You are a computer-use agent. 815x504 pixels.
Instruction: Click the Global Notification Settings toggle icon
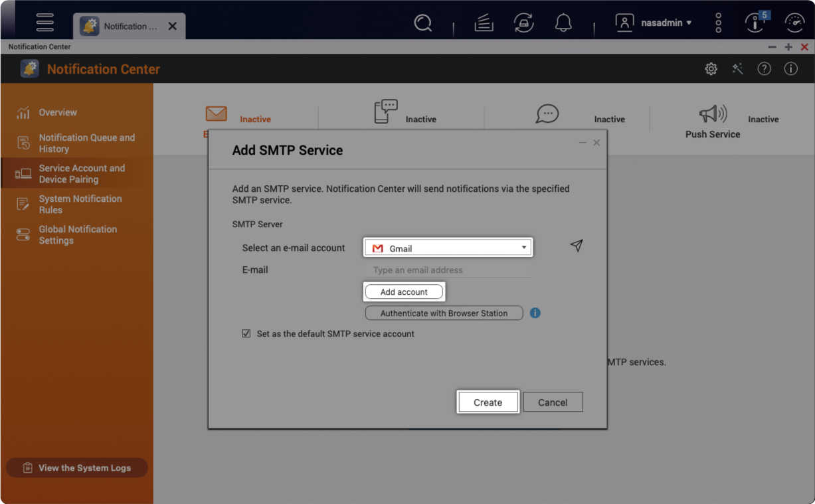coord(23,234)
